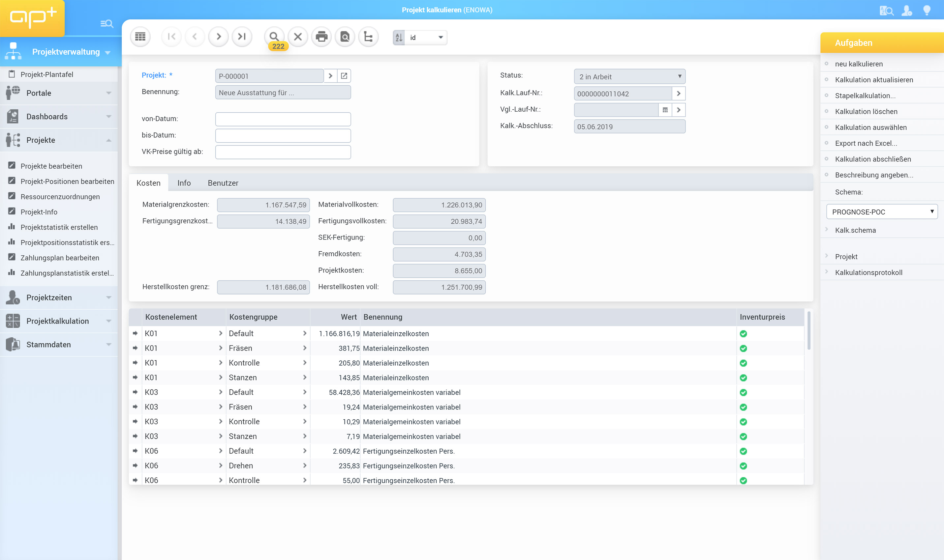Open project P-000001 in new window icon
This screenshot has height=560, width=944.
pos(344,76)
